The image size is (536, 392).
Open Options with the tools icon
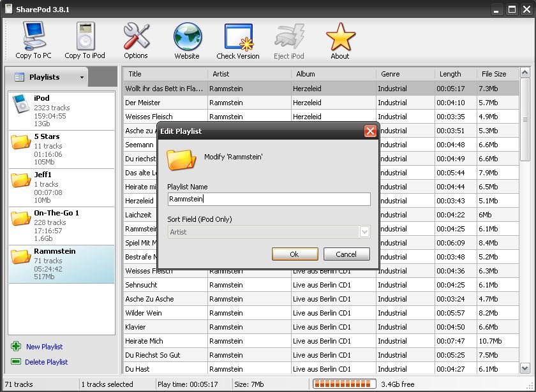point(136,36)
